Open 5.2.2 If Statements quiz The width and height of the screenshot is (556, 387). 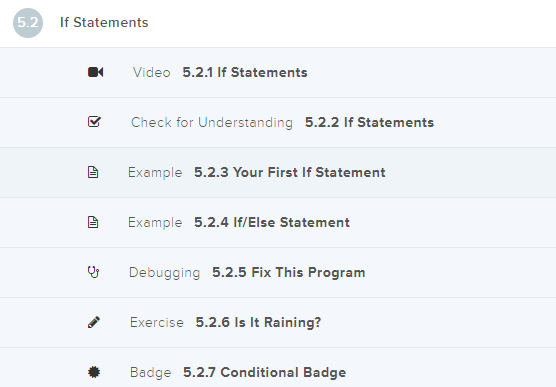coord(369,122)
